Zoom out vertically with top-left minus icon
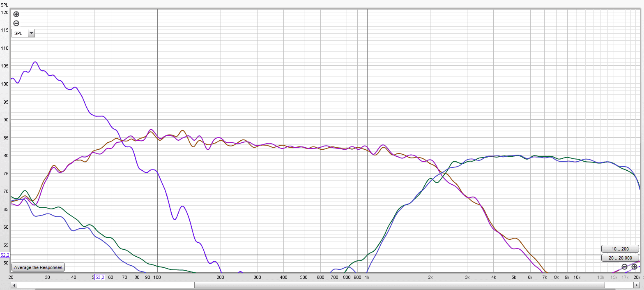 tap(16, 23)
